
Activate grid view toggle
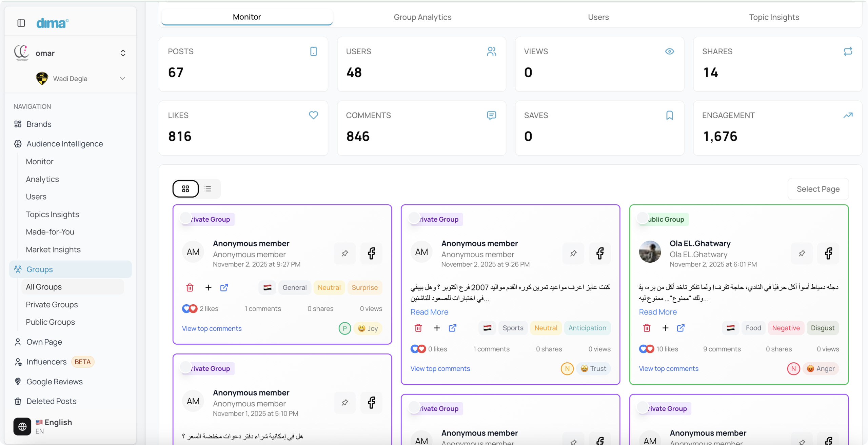click(185, 189)
